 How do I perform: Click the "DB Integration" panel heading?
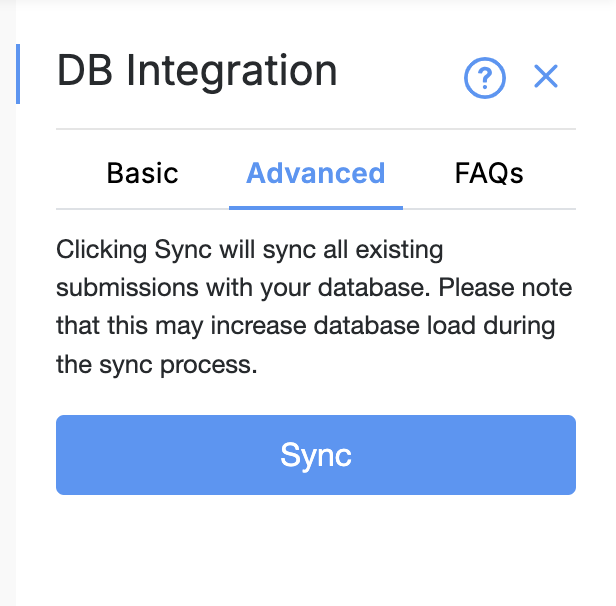click(197, 72)
